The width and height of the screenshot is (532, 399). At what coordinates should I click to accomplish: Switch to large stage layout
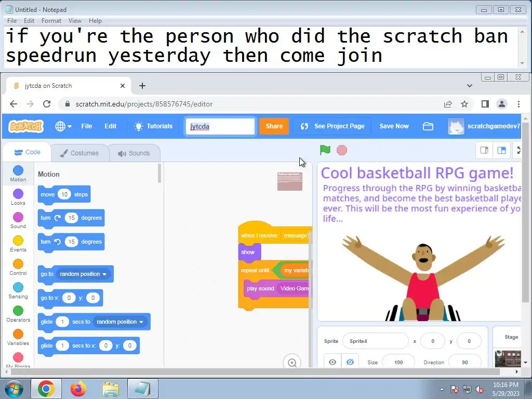pos(501,150)
